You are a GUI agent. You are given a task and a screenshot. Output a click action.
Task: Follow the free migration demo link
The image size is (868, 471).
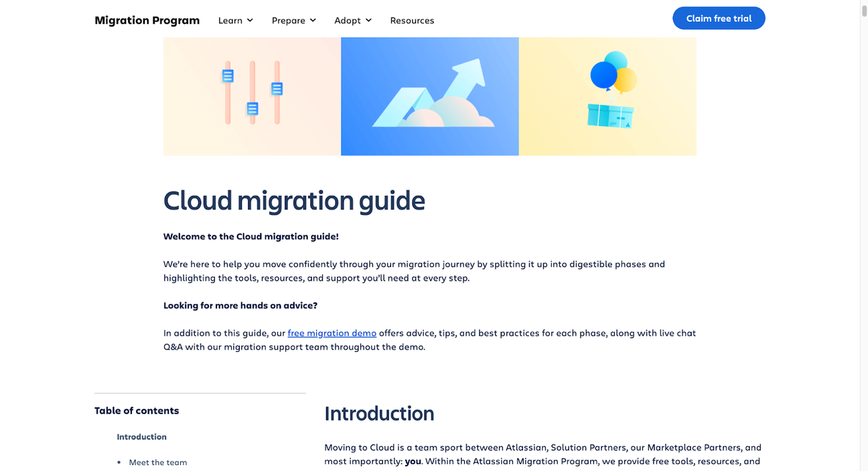(332, 332)
